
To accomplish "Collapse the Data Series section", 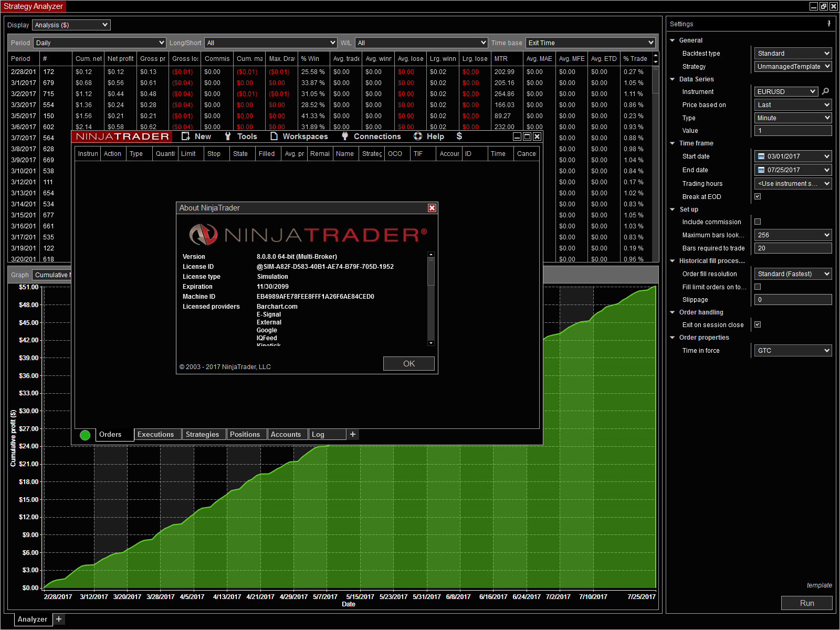I will [673, 79].
